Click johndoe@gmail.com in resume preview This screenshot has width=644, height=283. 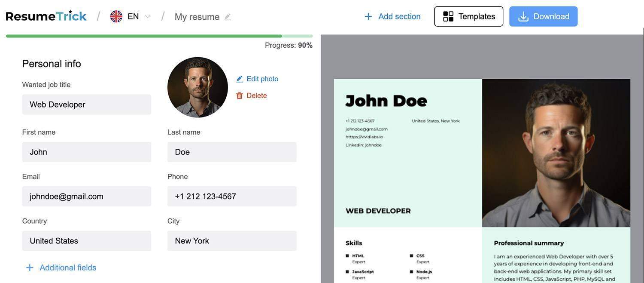pyautogui.click(x=367, y=129)
